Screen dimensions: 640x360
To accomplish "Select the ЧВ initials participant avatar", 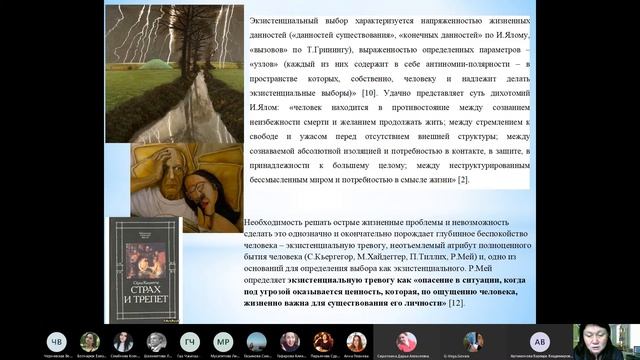I will [57, 342].
